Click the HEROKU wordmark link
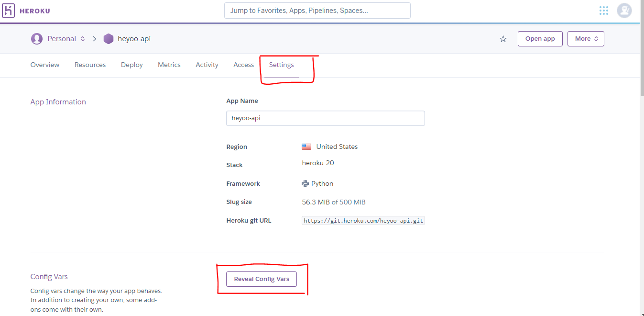This screenshot has height=316, width=644. point(35,11)
